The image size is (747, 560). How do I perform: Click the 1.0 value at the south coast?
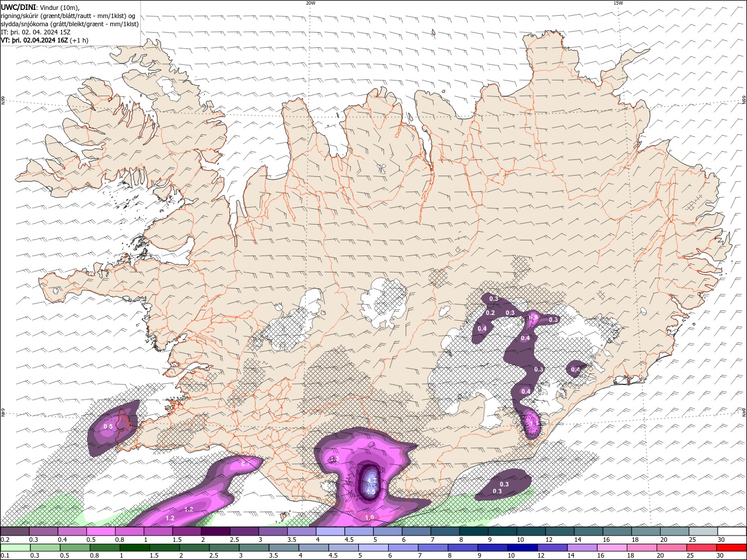369,517
